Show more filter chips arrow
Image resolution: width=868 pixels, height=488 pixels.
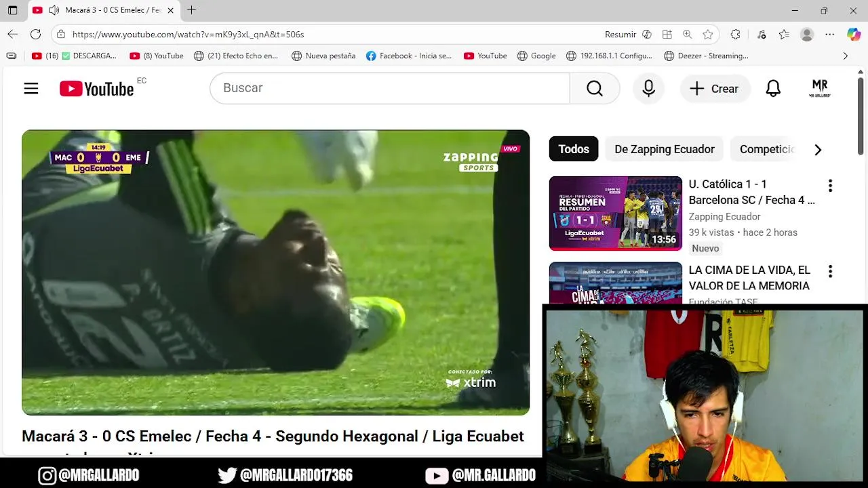pos(818,150)
